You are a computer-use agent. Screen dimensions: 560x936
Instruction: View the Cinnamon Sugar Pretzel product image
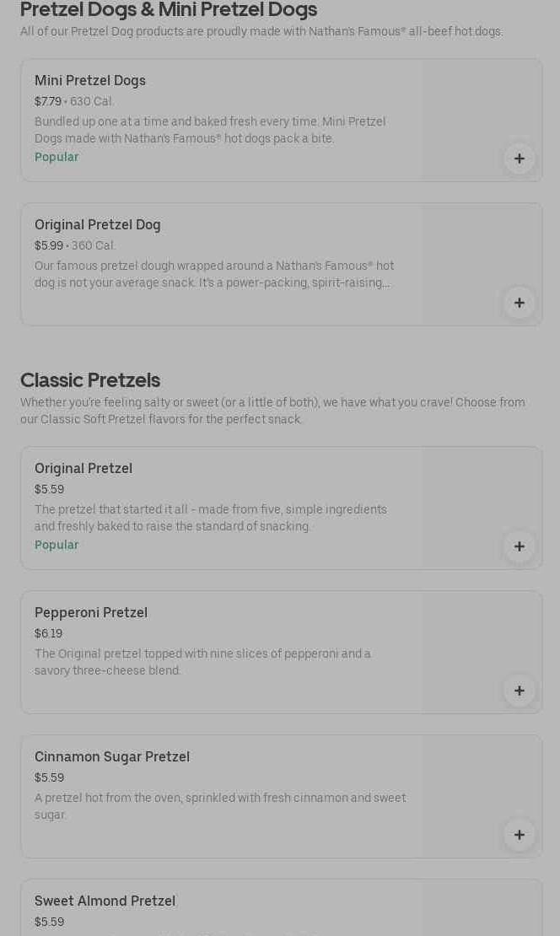[x=481, y=784]
